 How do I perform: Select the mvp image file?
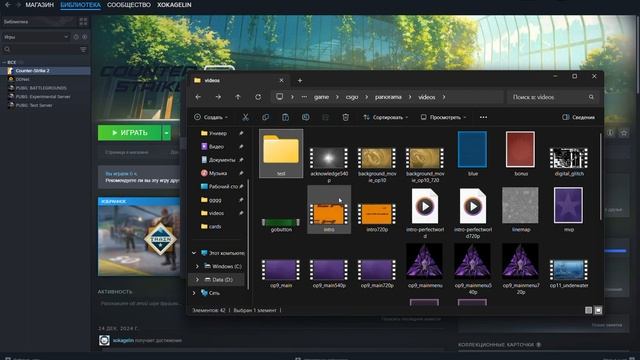pyautogui.click(x=569, y=210)
